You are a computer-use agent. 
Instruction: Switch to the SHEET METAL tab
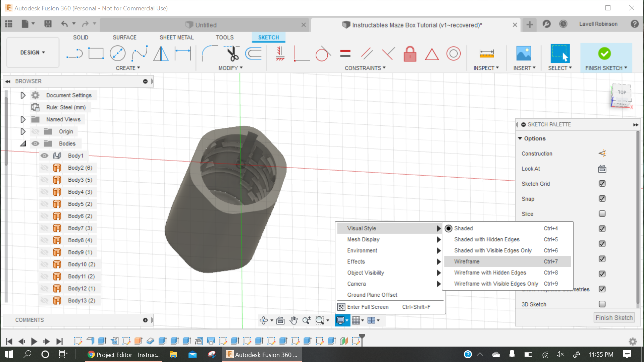pos(177,38)
